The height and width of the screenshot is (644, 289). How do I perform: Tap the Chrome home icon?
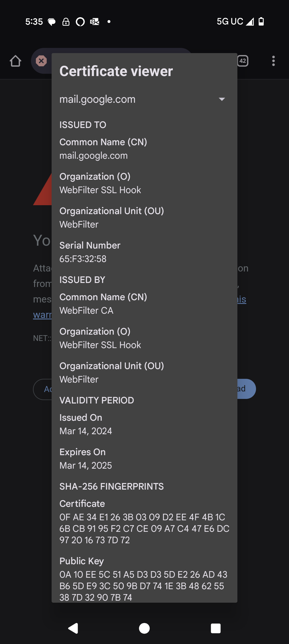(x=15, y=61)
